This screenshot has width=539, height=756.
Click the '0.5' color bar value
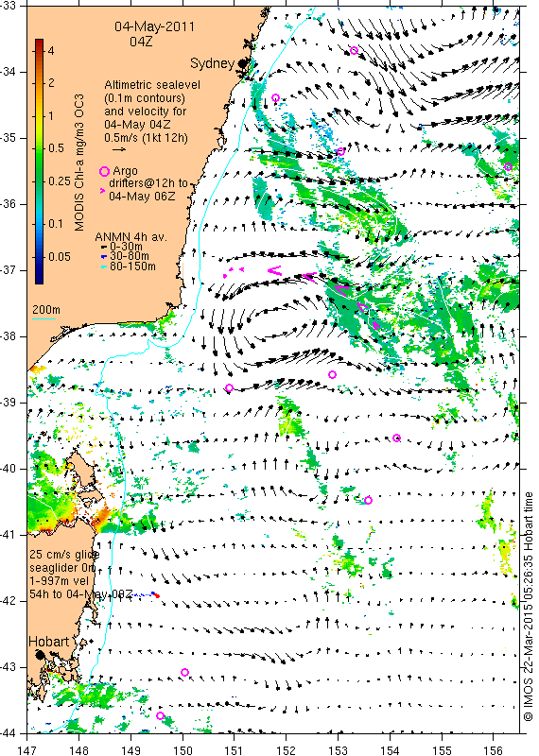pyautogui.click(x=57, y=148)
